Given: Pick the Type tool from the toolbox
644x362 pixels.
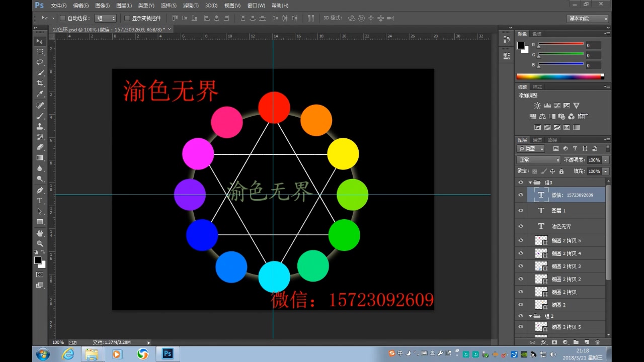Looking at the screenshot, I should point(40,200).
